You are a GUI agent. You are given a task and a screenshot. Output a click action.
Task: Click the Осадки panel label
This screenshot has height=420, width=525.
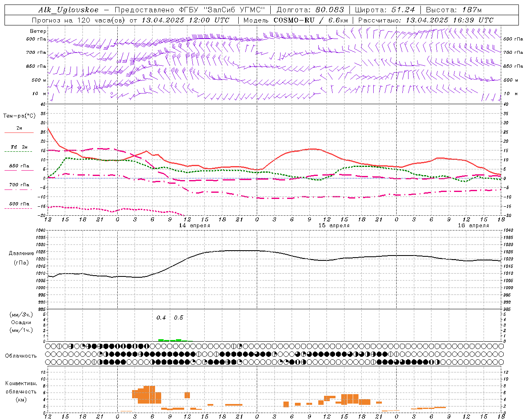coord(21,322)
